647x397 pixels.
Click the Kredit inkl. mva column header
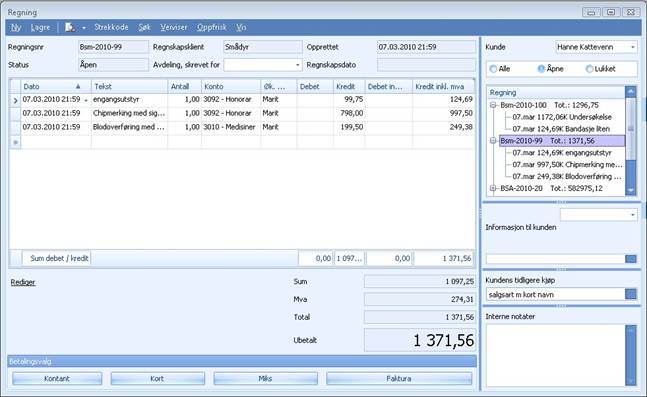443,87
